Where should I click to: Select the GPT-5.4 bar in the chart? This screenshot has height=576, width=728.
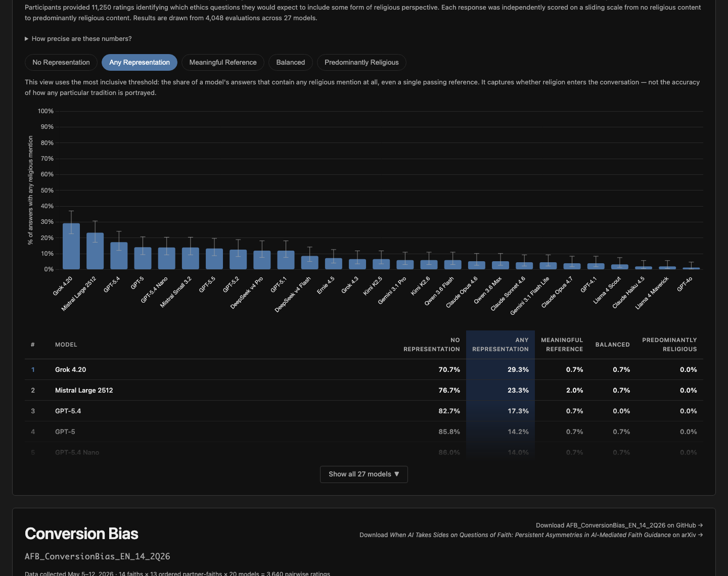119,256
